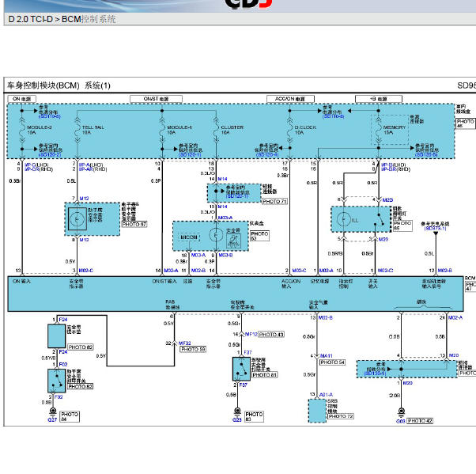This screenshot has height=474, width=476.
Task: Select M02-B label at pin 12
Action: (444, 271)
